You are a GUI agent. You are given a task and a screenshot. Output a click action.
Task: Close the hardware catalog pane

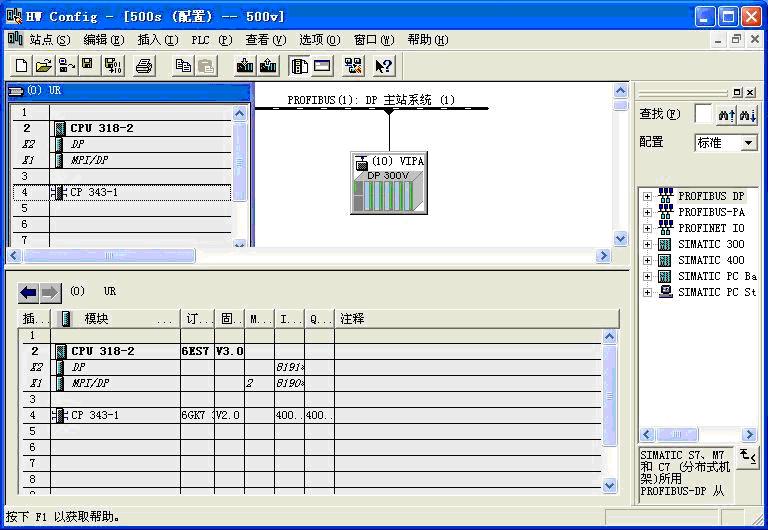tap(750, 92)
